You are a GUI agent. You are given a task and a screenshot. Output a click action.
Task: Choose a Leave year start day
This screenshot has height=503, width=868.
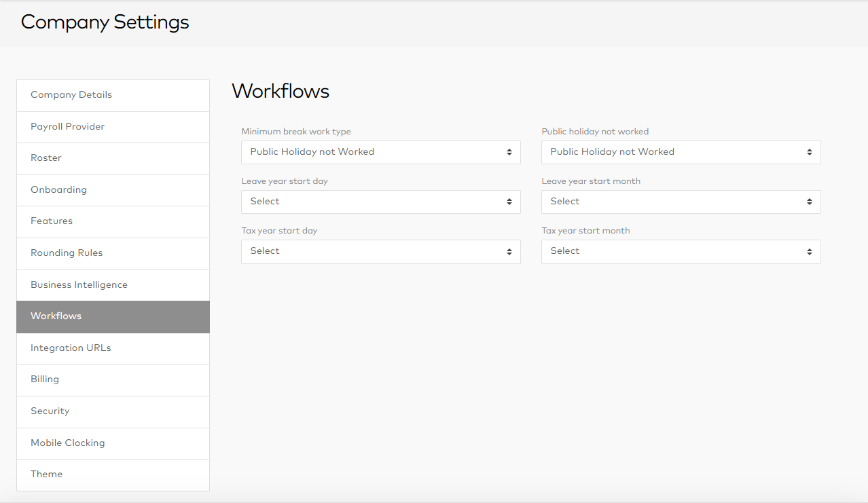click(x=380, y=202)
